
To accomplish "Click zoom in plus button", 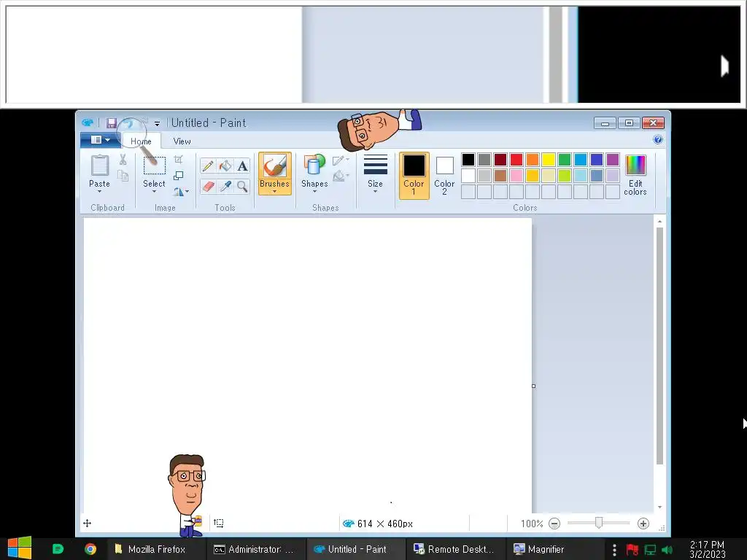I will [643, 524].
